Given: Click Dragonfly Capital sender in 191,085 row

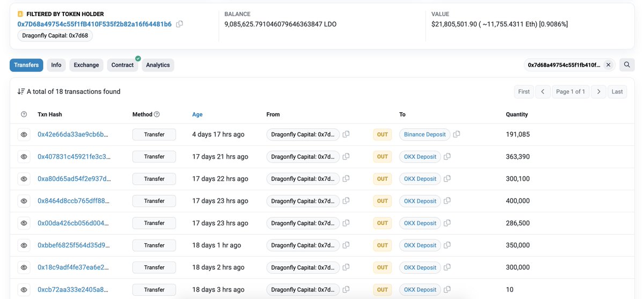Looking at the screenshot, I should (303, 134).
